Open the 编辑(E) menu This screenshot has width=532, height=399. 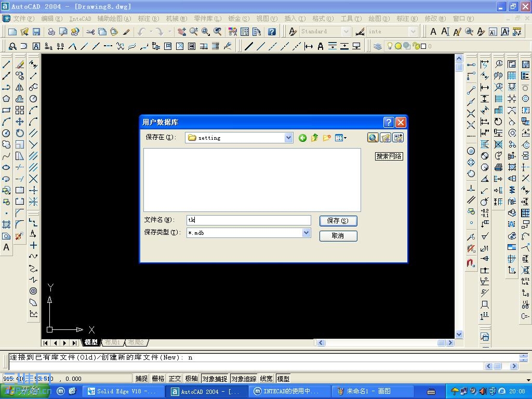point(51,19)
